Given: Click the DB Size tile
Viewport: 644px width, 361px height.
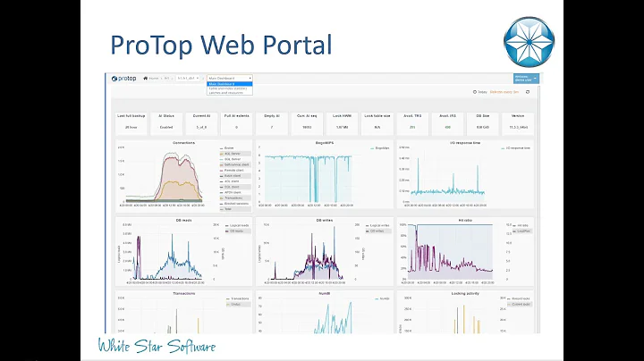Looking at the screenshot, I should [483, 123].
